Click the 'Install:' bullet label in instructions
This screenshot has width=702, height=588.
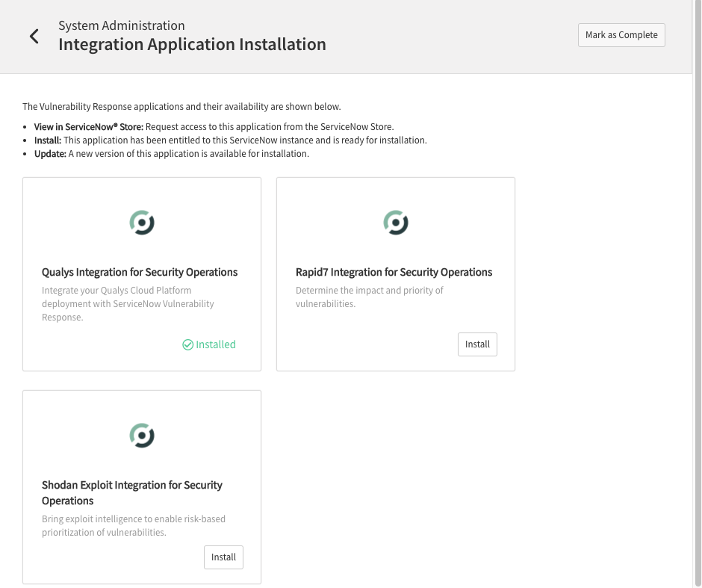coord(48,140)
